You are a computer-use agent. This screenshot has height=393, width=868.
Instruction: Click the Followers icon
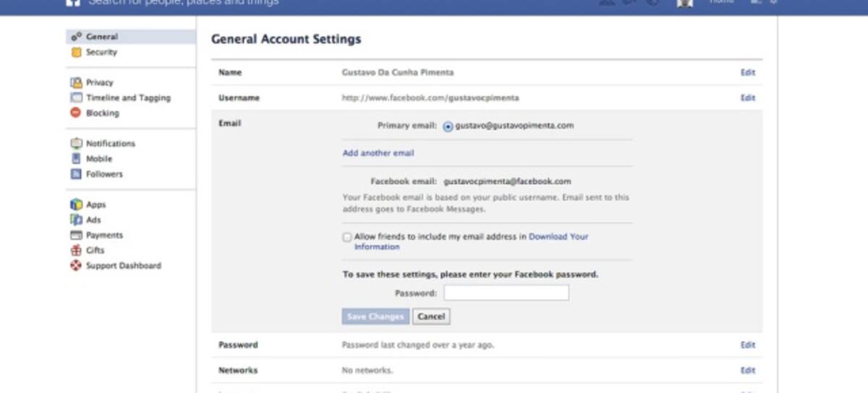pos(76,174)
